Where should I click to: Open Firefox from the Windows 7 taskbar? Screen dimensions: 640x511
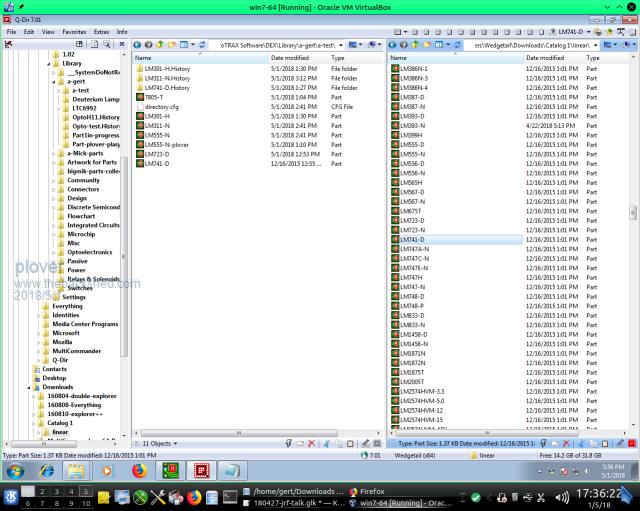[139, 470]
